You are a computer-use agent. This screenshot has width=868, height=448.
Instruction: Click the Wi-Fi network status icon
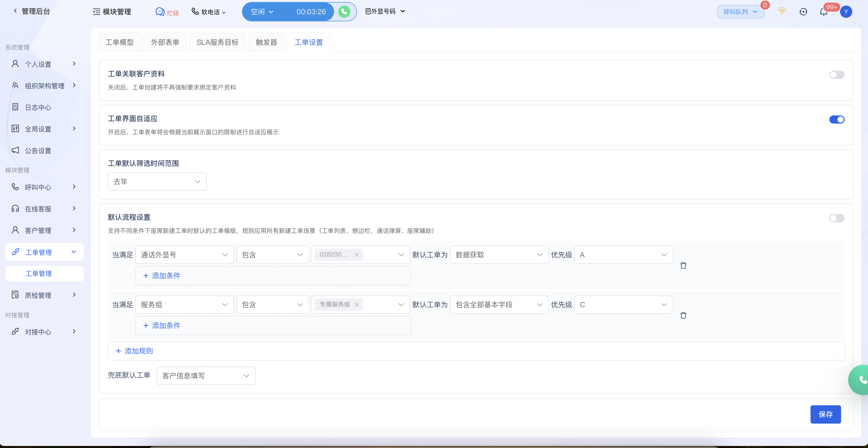pyautogui.click(x=782, y=11)
